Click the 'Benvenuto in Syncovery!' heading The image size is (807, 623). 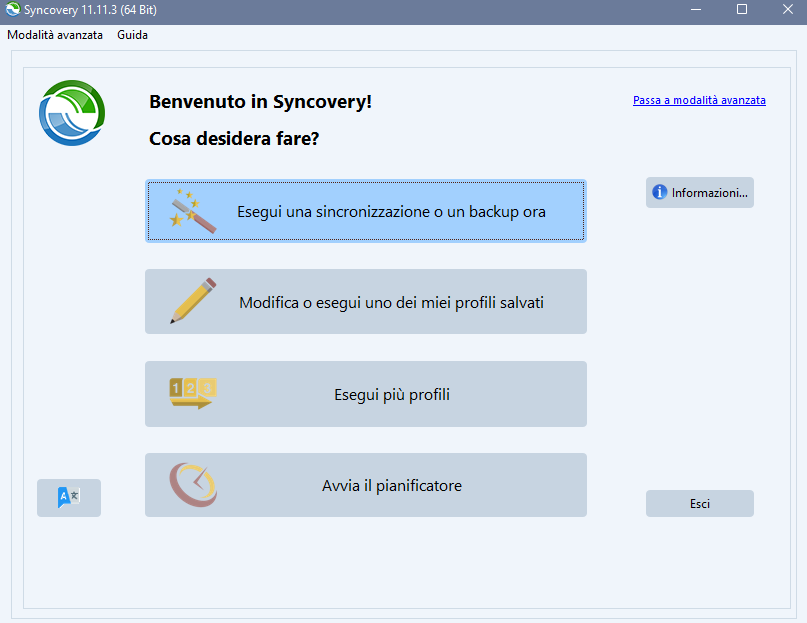click(260, 102)
